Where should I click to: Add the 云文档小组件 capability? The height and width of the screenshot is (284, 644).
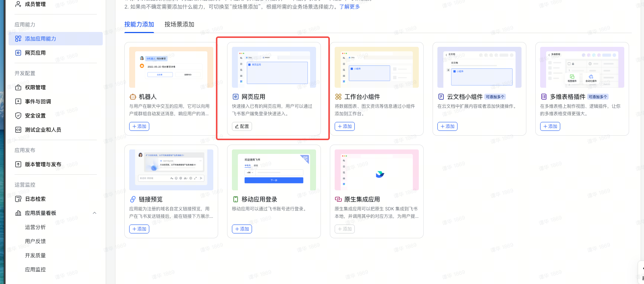pos(447,126)
